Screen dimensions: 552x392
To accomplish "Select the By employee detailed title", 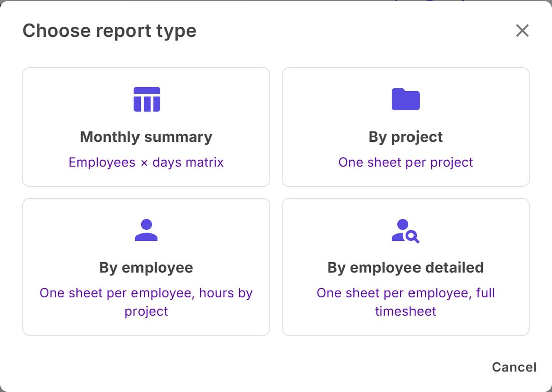I will pyautogui.click(x=405, y=268).
